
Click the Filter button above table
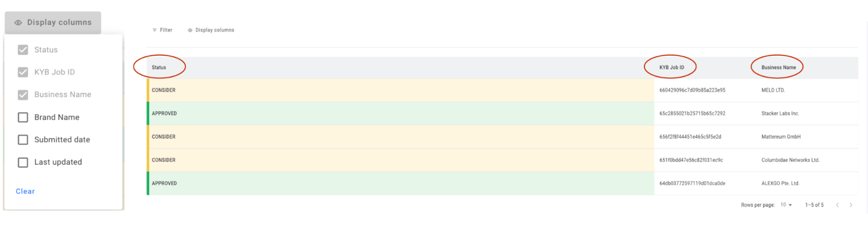[162, 30]
